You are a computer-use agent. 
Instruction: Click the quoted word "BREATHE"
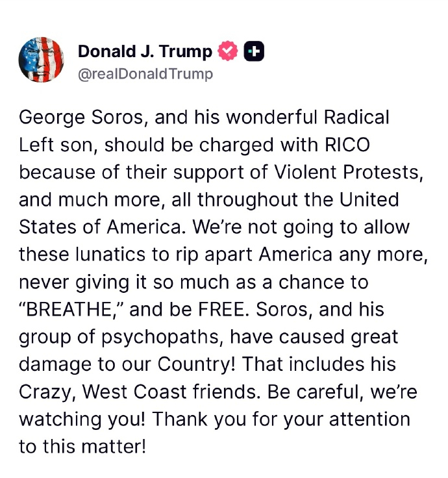69,309
